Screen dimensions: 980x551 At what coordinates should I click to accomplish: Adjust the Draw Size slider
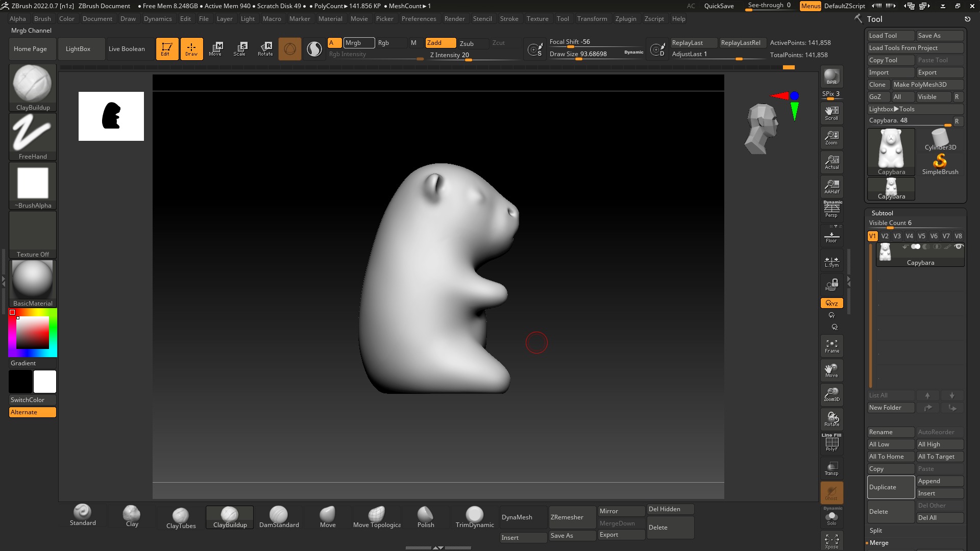596,54
